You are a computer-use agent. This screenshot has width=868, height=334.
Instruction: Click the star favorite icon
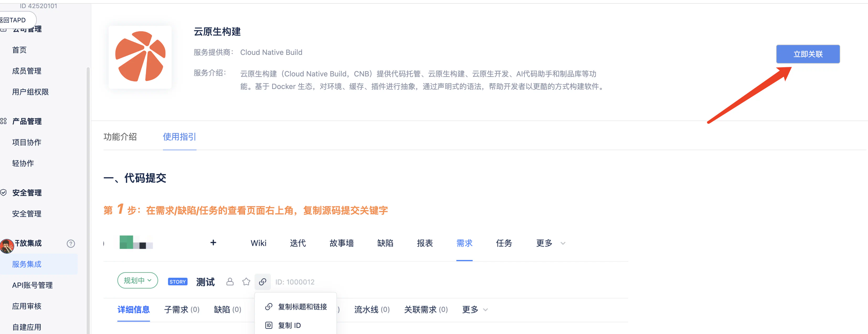point(246,282)
